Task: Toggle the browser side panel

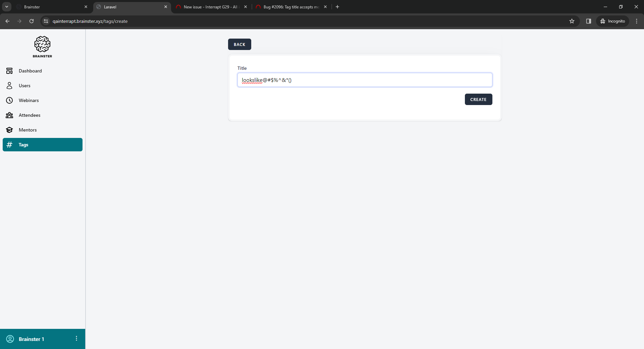Action: coord(588,21)
